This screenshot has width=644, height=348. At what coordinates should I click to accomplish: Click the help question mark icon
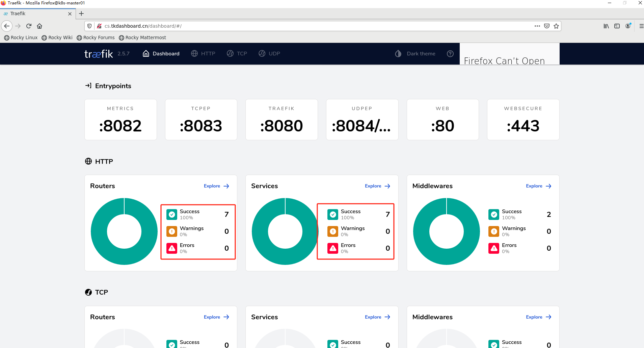[x=450, y=54]
